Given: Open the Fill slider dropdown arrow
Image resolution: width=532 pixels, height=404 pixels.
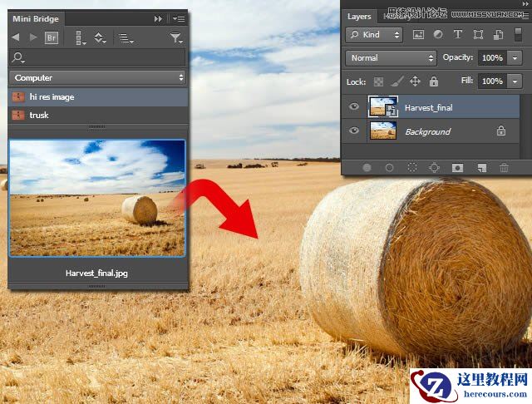Looking at the screenshot, I should click(515, 81).
